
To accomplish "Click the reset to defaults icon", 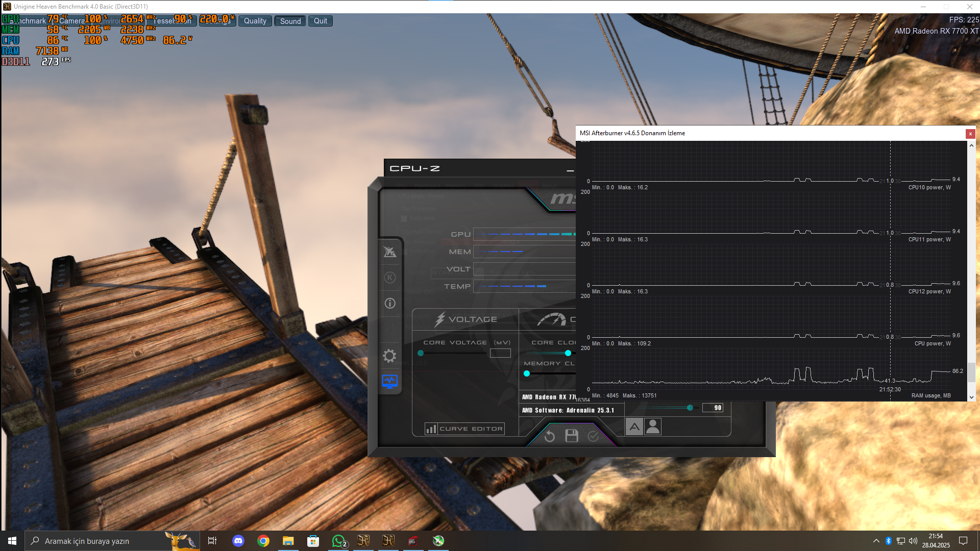I will pyautogui.click(x=550, y=436).
